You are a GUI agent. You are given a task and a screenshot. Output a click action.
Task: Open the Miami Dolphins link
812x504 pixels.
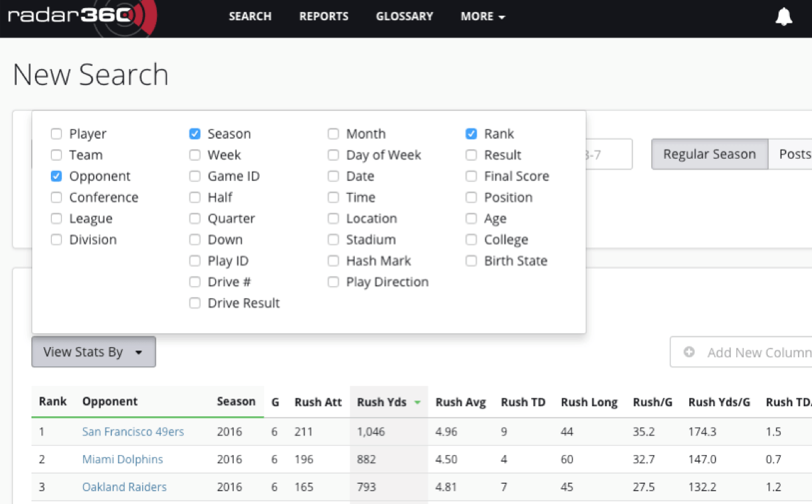[122, 459]
